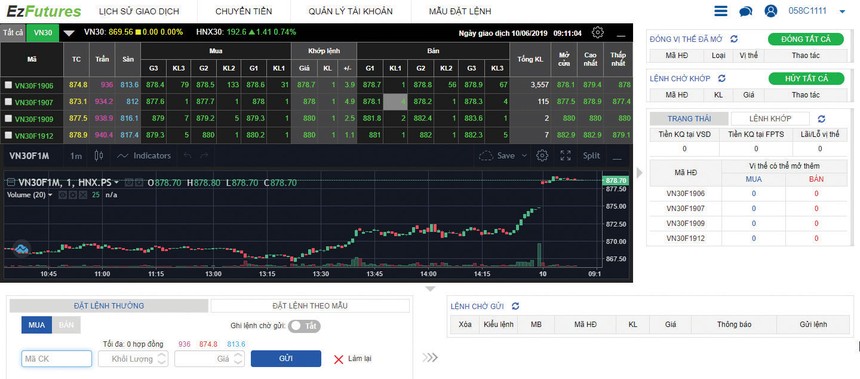Collapse right panel arrow

tap(639, 173)
